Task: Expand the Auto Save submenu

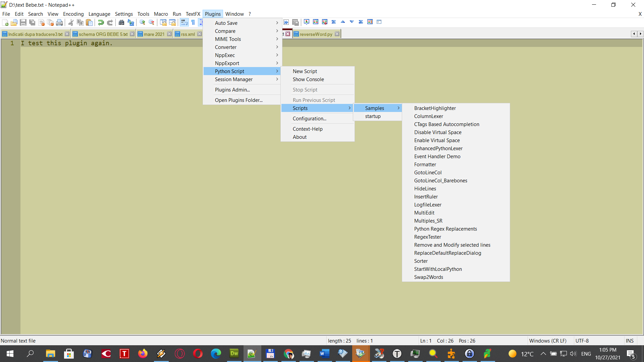Action: tap(242, 23)
